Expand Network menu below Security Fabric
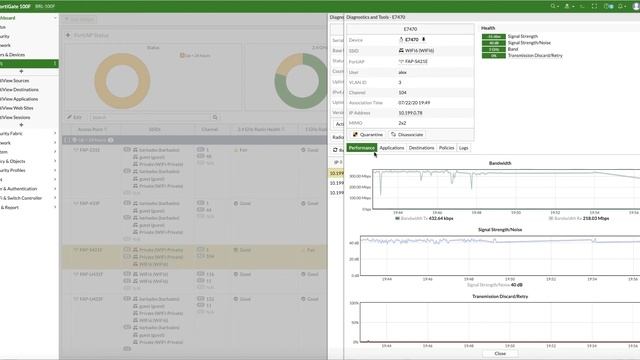Screen dimensions: 640x360 [x=29, y=143]
